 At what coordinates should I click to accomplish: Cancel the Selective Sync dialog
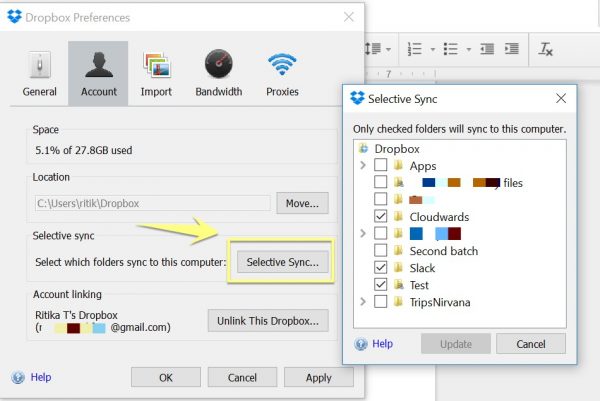pos(531,344)
